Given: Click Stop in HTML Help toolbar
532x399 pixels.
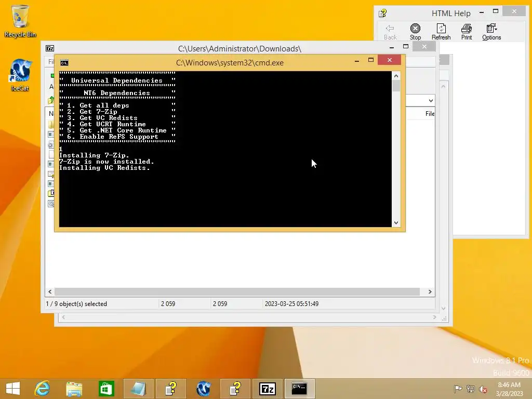Looking at the screenshot, I should [x=415, y=32].
